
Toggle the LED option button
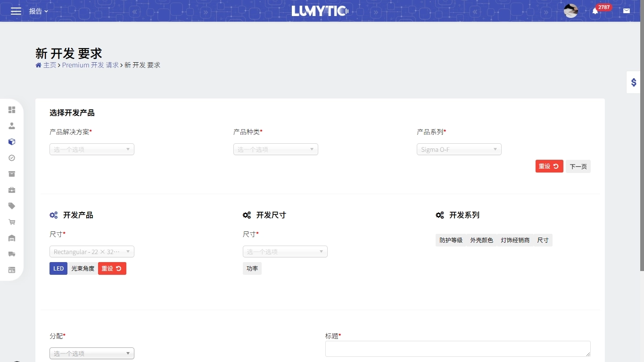[58, 269]
